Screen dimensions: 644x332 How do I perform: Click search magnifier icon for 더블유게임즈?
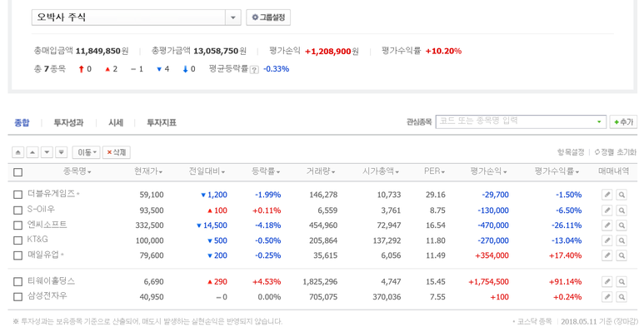pos(622,195)
